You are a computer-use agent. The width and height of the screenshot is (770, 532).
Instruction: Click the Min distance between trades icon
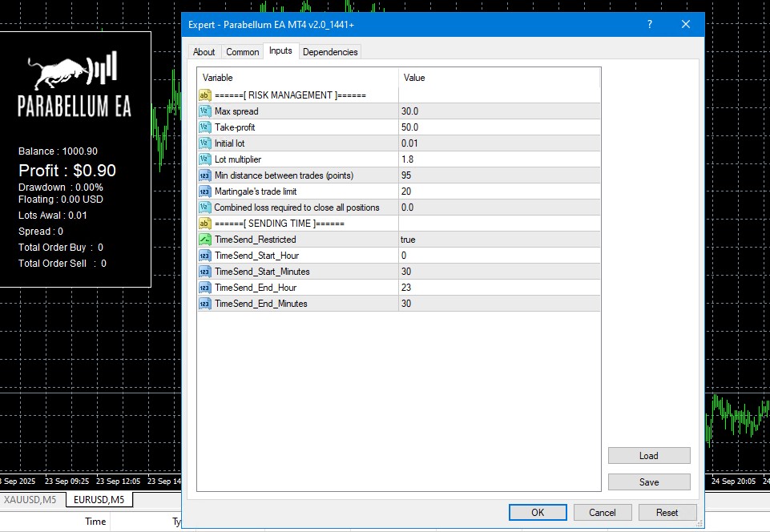click(x=205, y=175)
